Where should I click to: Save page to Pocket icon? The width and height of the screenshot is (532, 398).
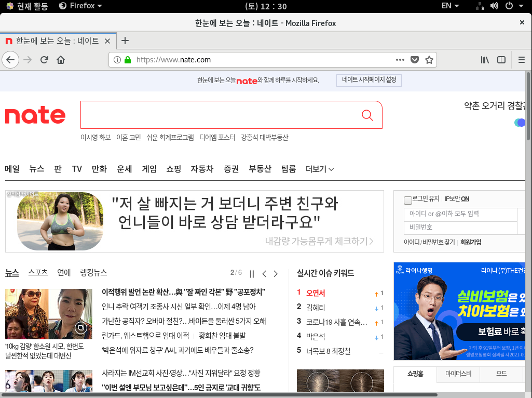(x=415, y=60)
